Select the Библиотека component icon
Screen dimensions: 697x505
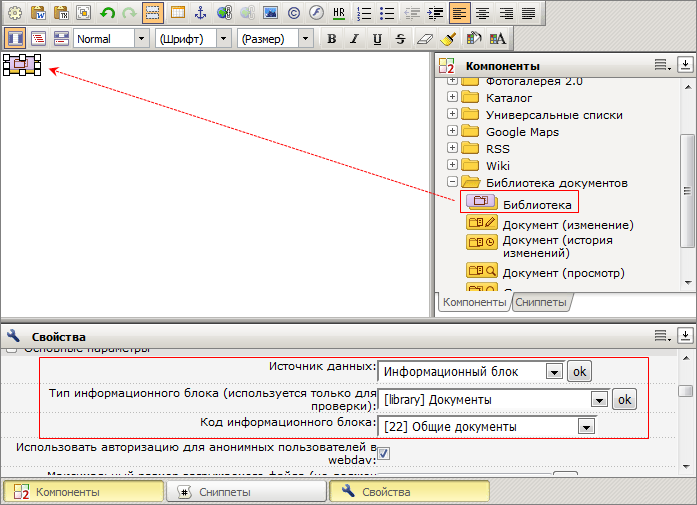click(x=482, y=203)
